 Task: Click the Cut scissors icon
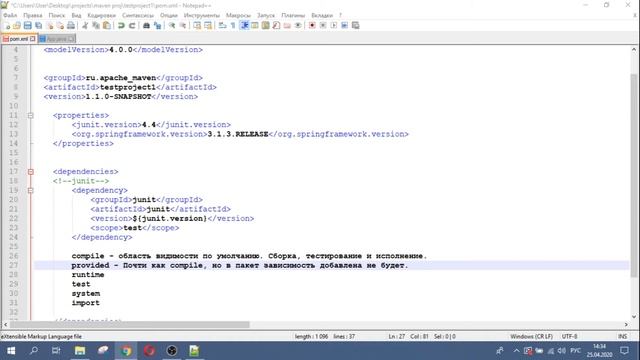pos(85,26)
